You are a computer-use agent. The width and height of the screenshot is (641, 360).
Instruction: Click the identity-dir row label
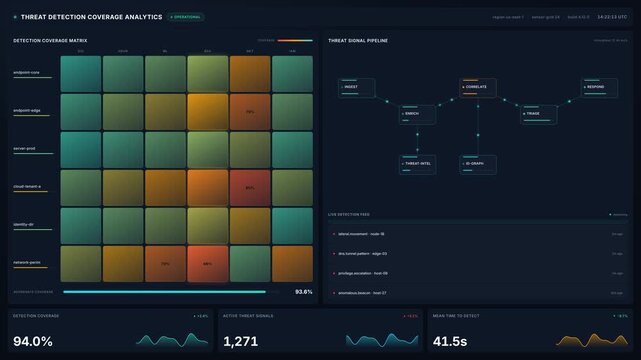point(24,224)
